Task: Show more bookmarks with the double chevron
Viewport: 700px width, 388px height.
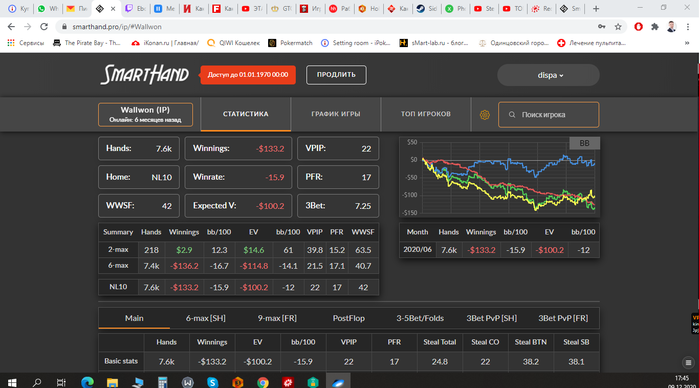Action: (x=687, y=43)
